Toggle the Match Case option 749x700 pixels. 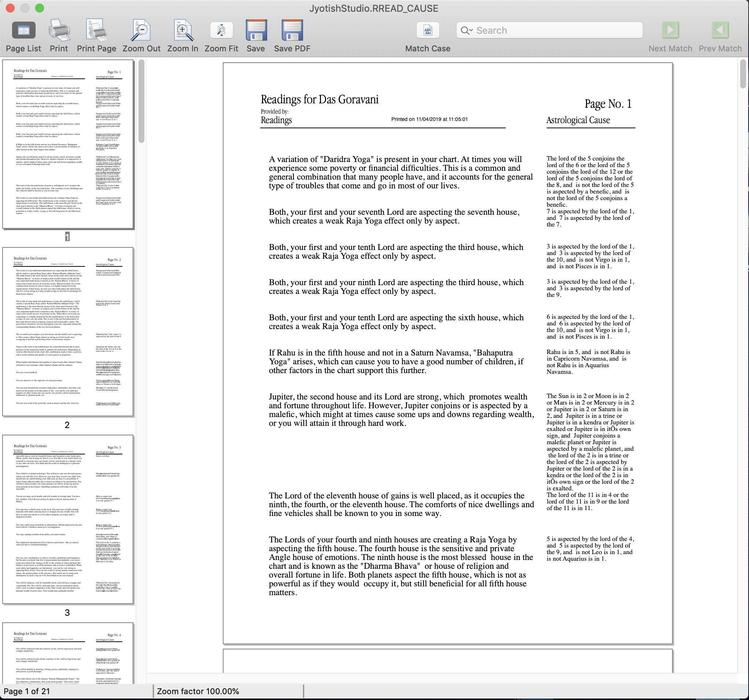pos(428,30)
